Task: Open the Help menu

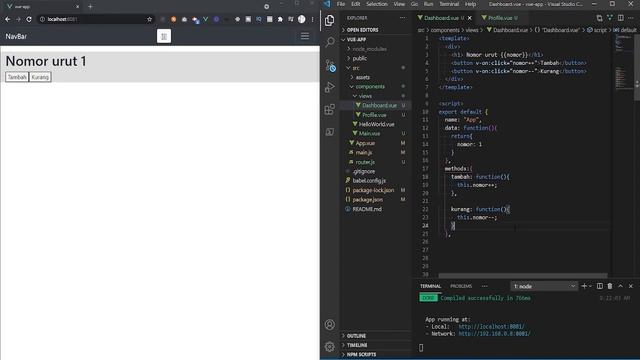Action: click(x=470, y=4)
